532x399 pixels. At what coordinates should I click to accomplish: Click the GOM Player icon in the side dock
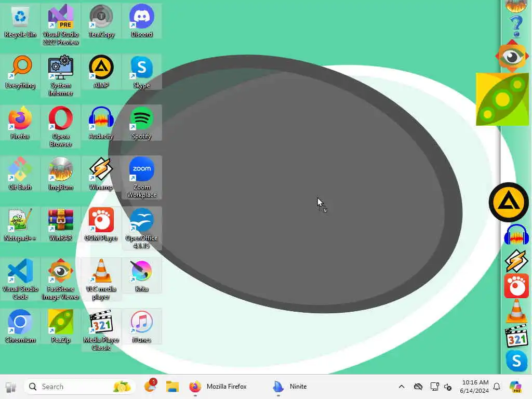pos(516,286)
